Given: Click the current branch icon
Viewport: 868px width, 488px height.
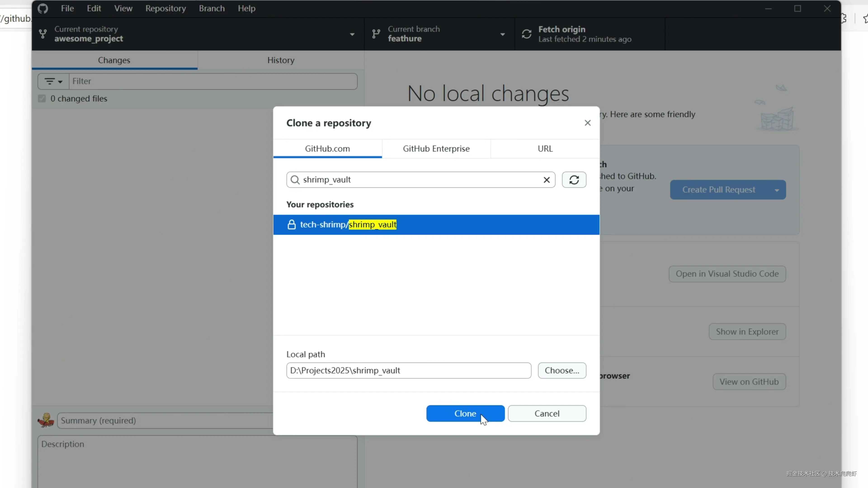Looking at the screenshot, I should [376, 34].
